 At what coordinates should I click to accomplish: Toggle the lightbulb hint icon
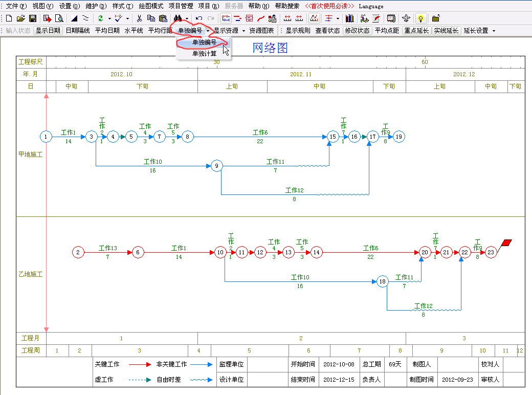[x=420, y=18]
